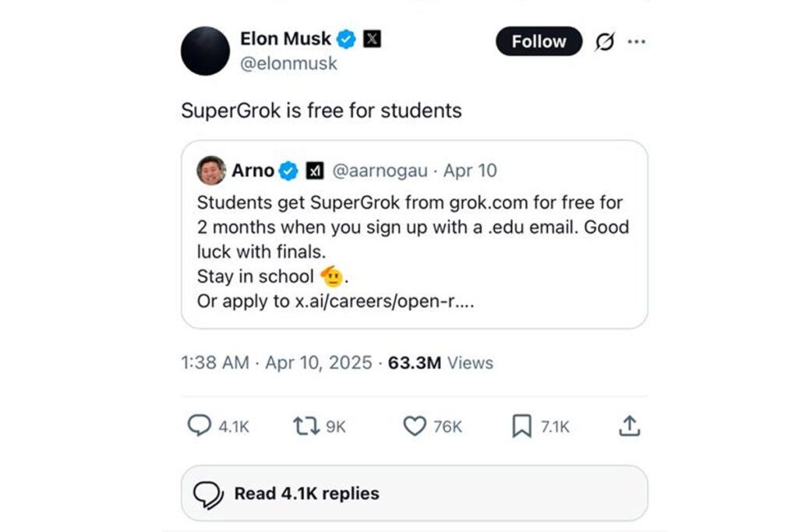Open Elon Musk's profile picture
The height and width of the screenshot is (532, 798).
[x=205, y=51]
